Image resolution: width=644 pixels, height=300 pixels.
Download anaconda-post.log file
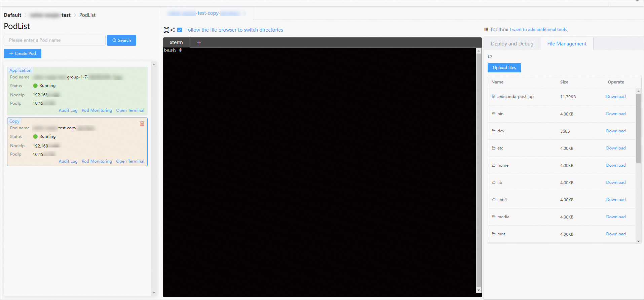(616, 97)
